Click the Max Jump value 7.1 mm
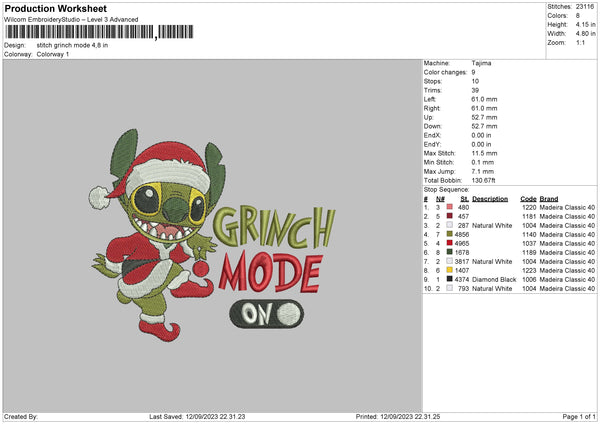This screenshot has width=600, height=424. click(483, 171)
